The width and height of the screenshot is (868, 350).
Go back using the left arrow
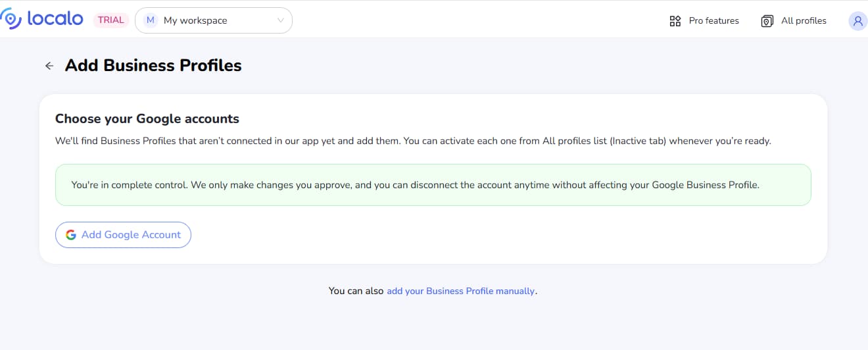coord(49,66)
